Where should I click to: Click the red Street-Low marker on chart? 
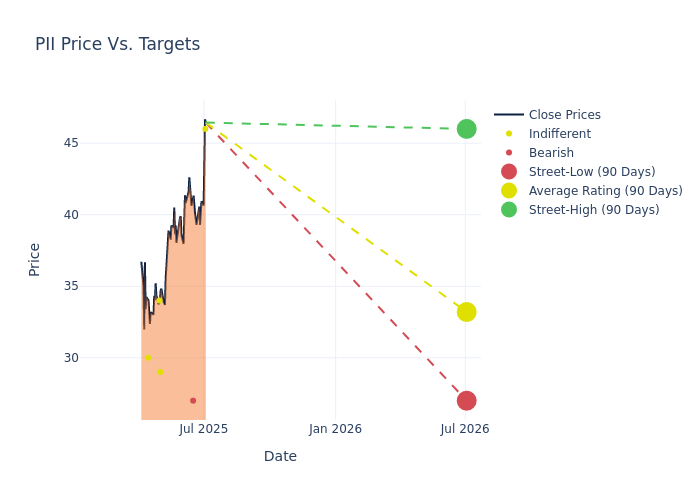(466, 401)
